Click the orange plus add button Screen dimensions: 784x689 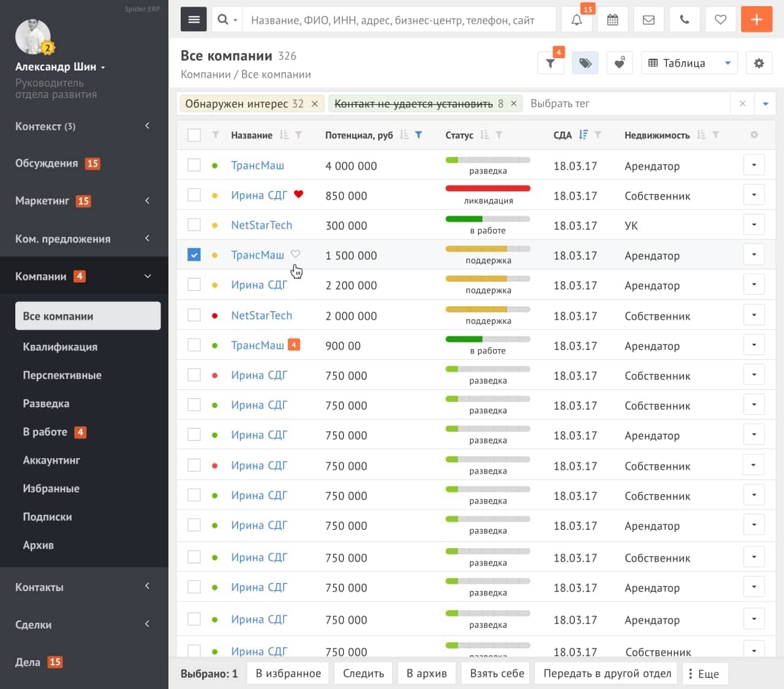[x=756, y=20]
